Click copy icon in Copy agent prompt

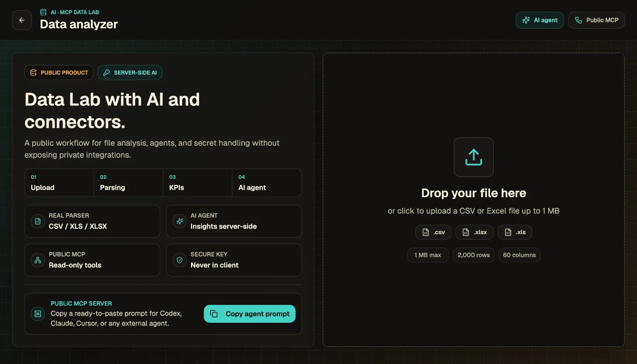214,314
